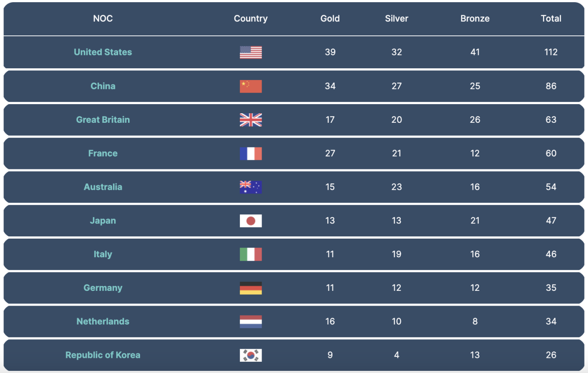Image resolution: width=588 pixels, height=373 pixels.
Task: Click the Republic of Korea flag icon
Action: coord(251,355)
